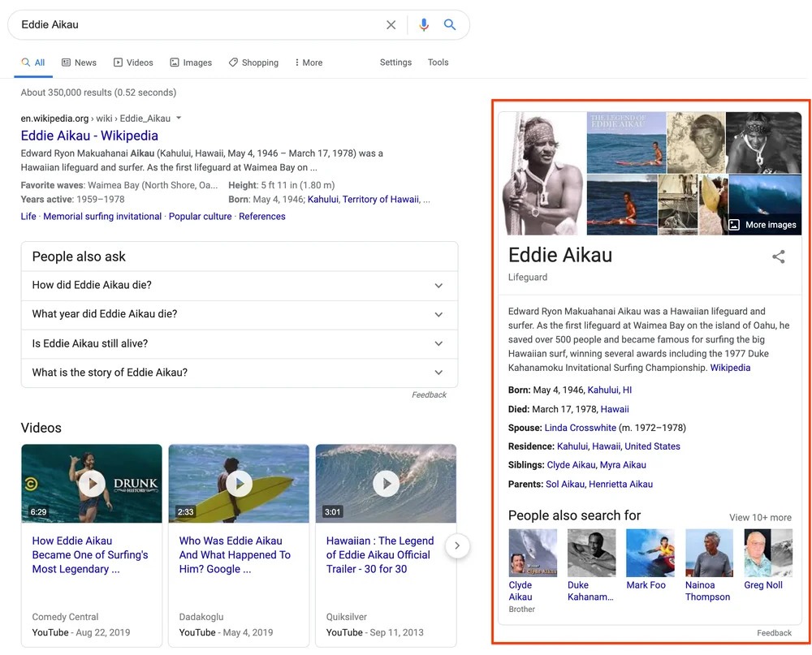Click the microphone voice search icon

pos(423,24)
